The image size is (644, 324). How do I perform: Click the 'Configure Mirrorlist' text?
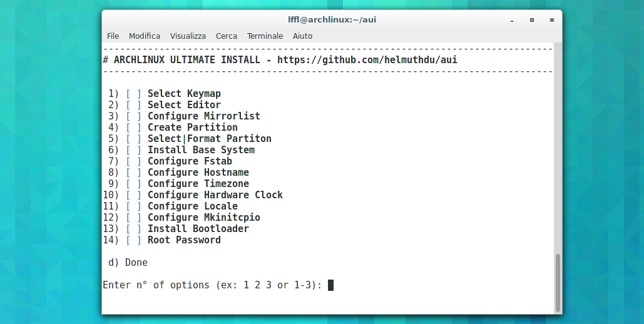(204, 116)
